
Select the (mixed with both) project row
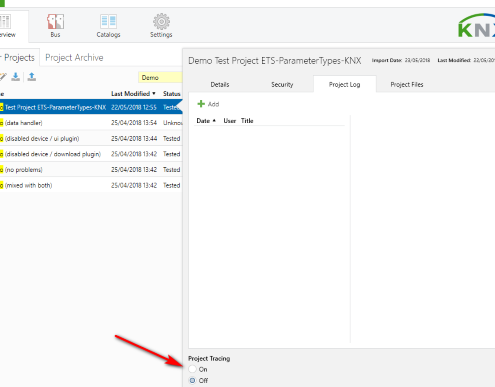pos(91,185)
